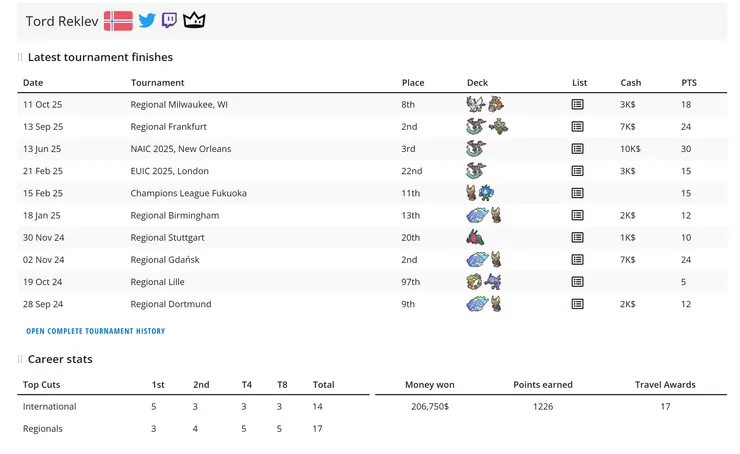Click the Regional Stuttgart deck sprites
This screenshot has width=740, height=454.
(484, 238)
